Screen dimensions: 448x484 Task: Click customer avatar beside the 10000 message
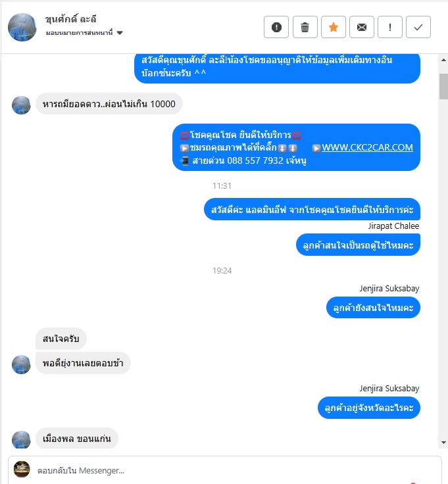tap(21, 105)
